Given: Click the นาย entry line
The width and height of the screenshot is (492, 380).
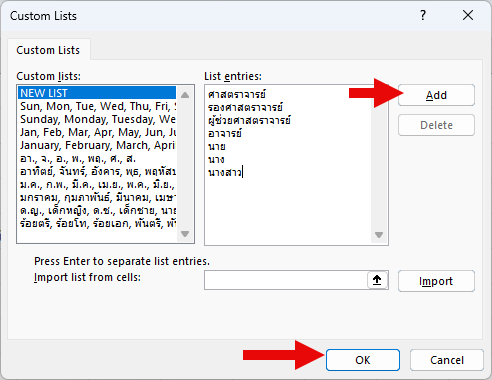Looking at the screenshot, I should 217,147.
